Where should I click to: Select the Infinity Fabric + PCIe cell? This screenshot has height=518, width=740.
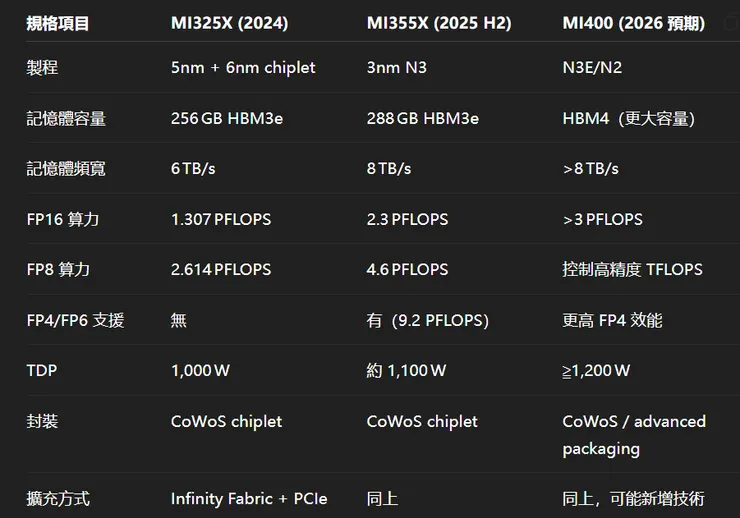point(249,498)
